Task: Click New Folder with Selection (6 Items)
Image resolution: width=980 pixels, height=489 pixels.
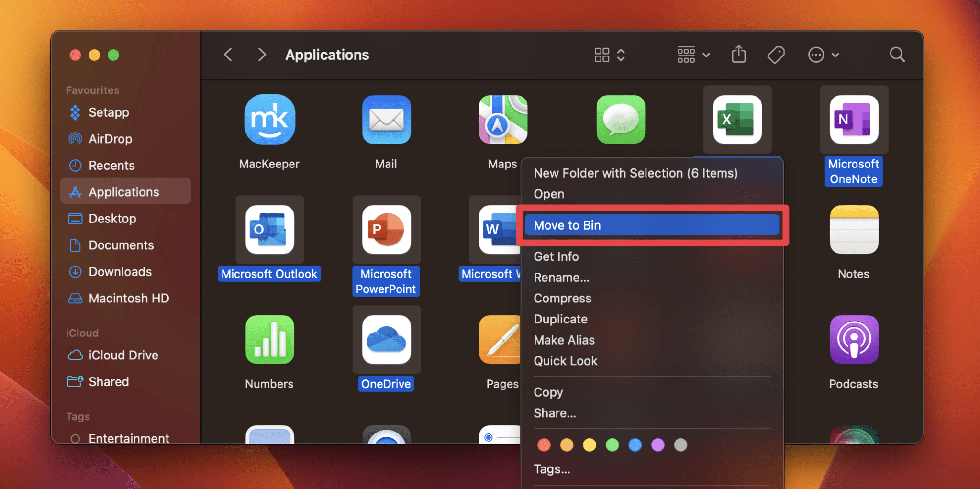Action: pos(635,173)
